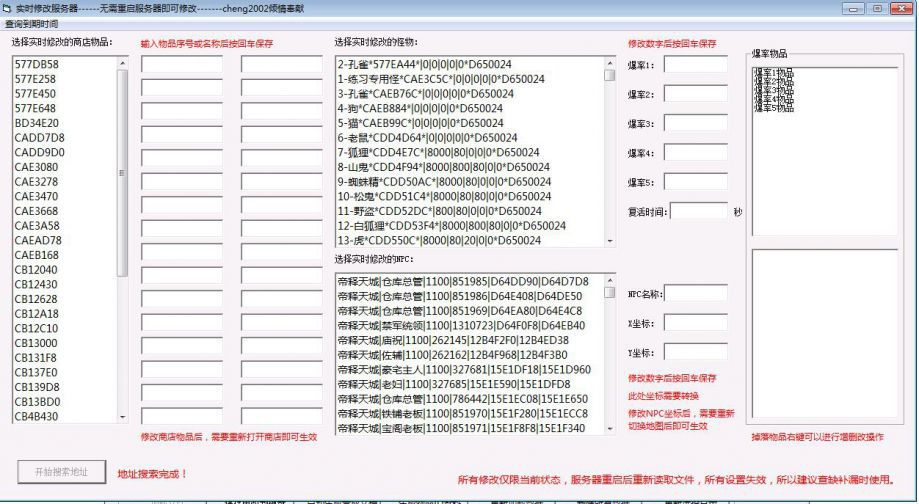
Task: Click scroll up arrow of monster list
Action: 609,61
